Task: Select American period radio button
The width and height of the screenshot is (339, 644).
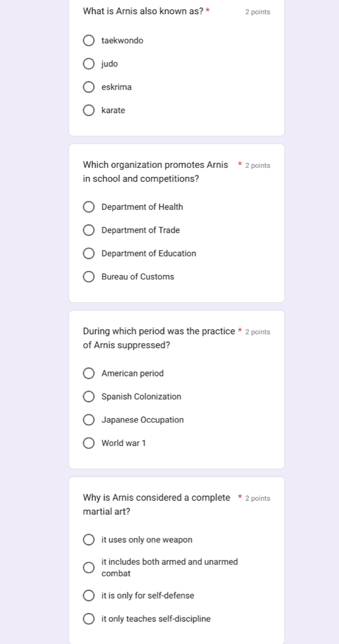Action: tap(89, 373)
